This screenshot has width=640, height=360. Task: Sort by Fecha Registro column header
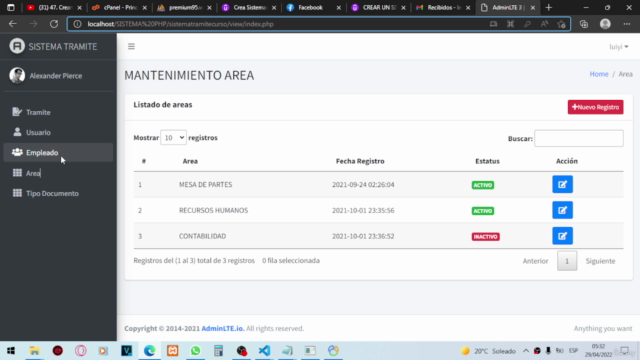[360, 161]
